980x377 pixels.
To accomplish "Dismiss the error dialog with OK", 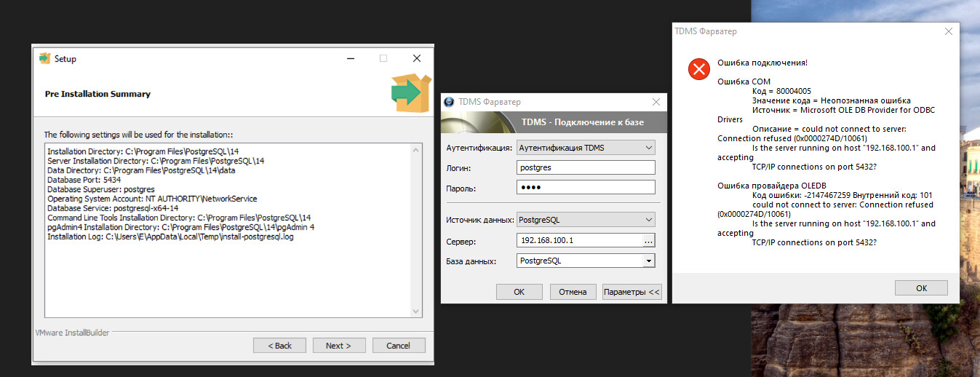I will click(921, 288).
